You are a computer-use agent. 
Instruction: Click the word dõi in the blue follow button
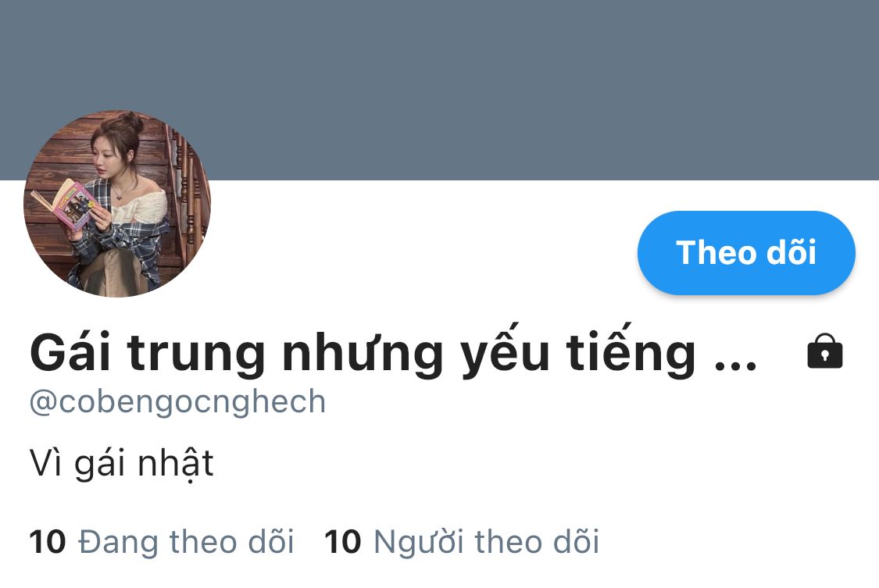(791, 252)
